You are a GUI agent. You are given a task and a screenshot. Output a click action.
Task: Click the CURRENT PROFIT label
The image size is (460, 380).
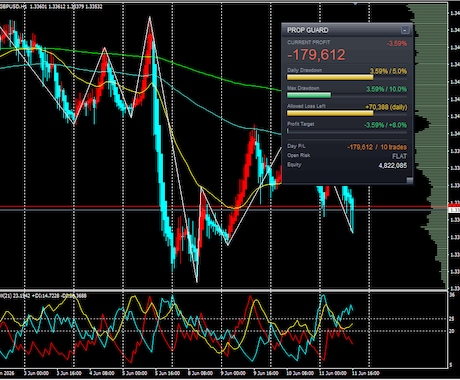coord(309,42)
